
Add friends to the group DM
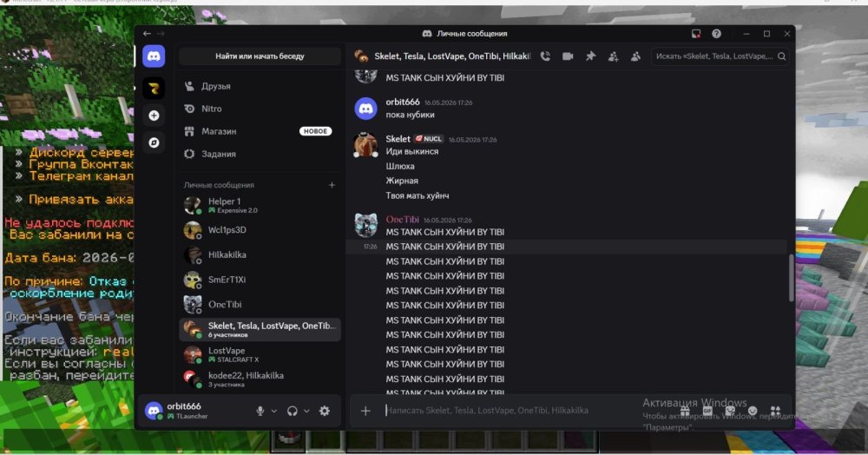click(x=613, y=56)
